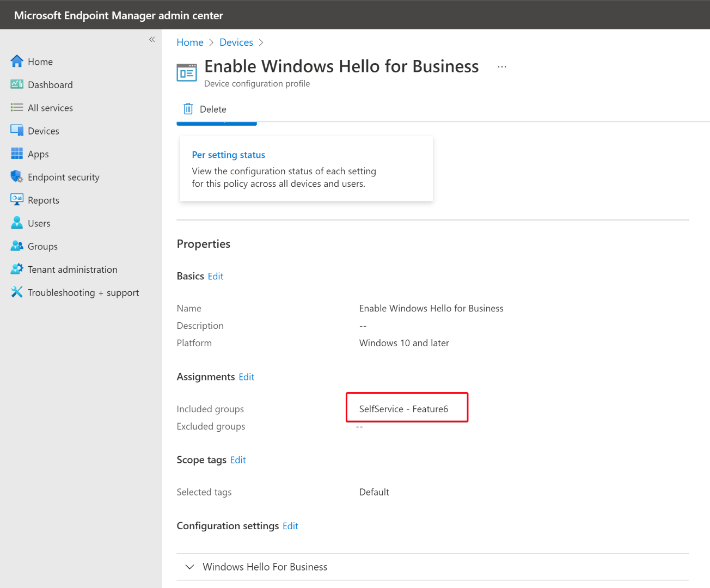
Task: Click the Endpoint security shield icon
Action: [17, 176]
